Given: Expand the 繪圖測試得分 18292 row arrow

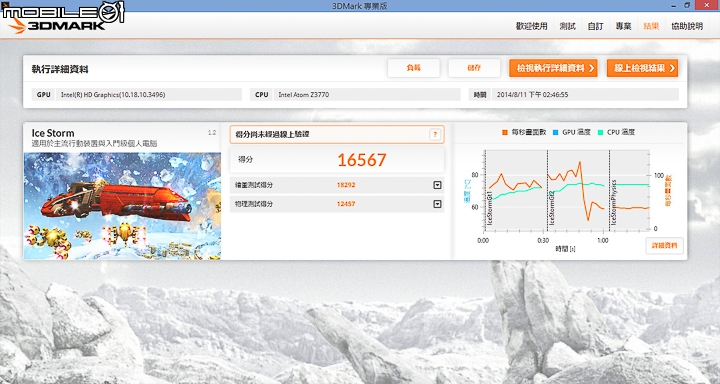Looking at the screenshot, I should pos(437,185).
